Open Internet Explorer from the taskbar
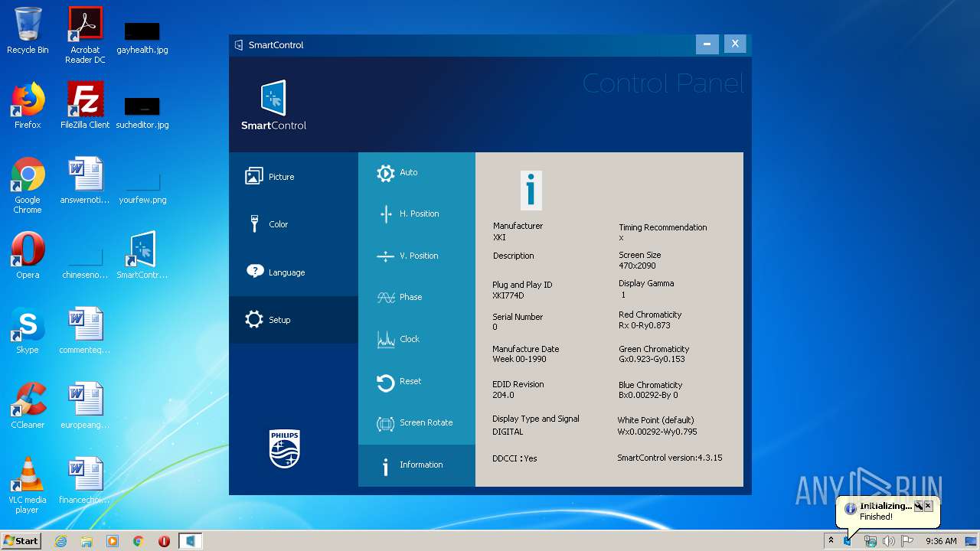The image size is (980, 551). (x=60, y=541)
